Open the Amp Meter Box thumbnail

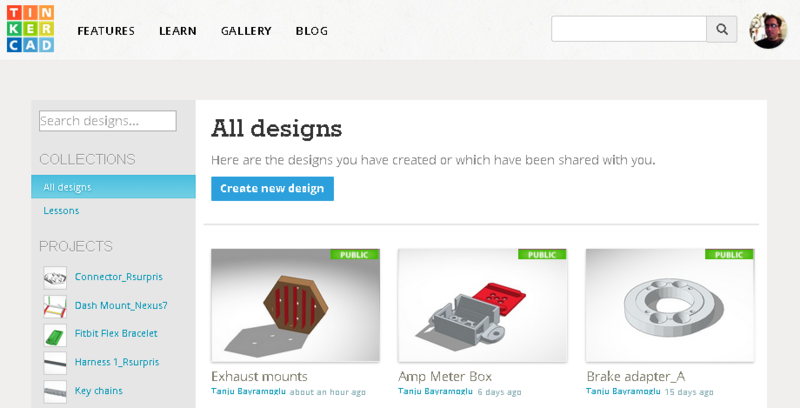482,305
